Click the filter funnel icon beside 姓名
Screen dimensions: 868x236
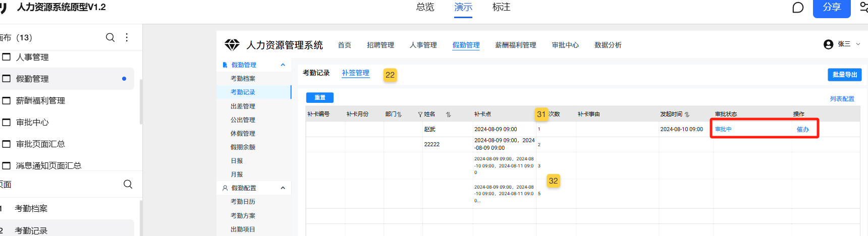click(x=420, y=114)
